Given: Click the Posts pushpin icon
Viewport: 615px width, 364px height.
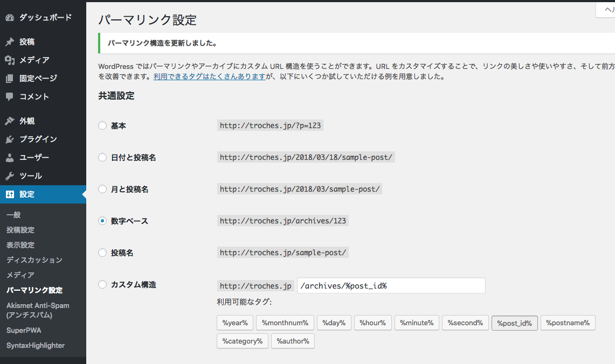Looking at the screenshot, I should pyautogui.click(x=10, y=42).
